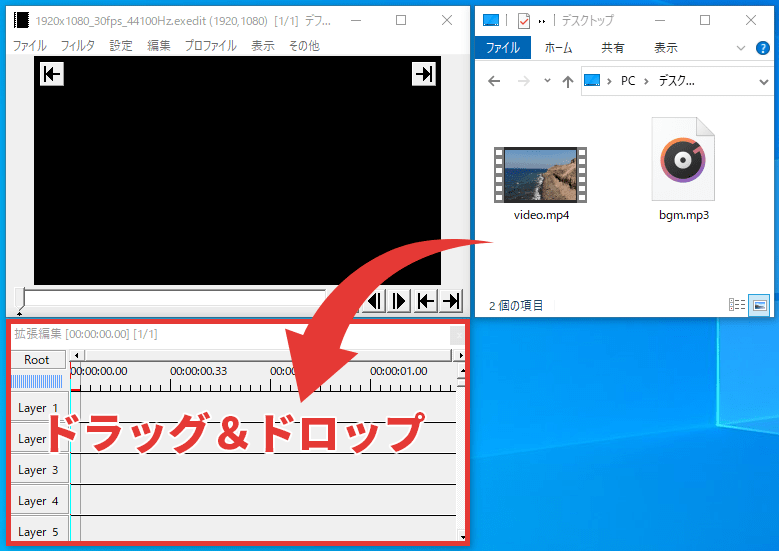Go back in Explorer

click(494, 81)
